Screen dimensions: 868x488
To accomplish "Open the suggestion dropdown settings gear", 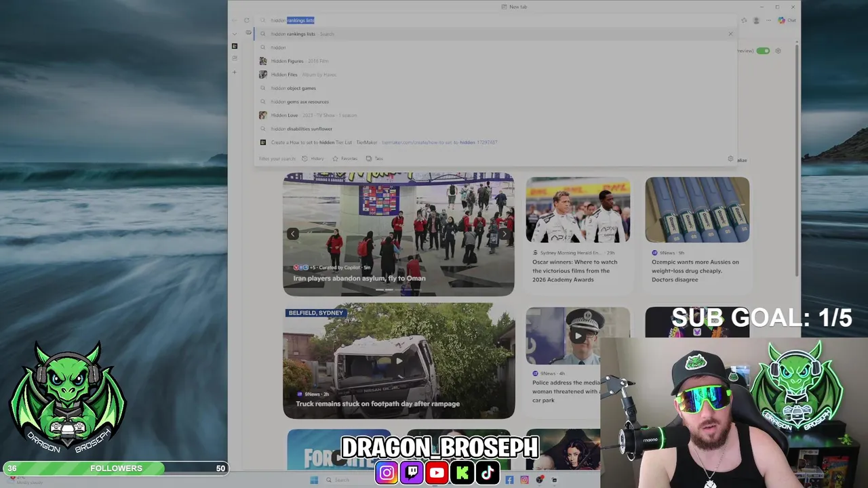I will [730, 159].
